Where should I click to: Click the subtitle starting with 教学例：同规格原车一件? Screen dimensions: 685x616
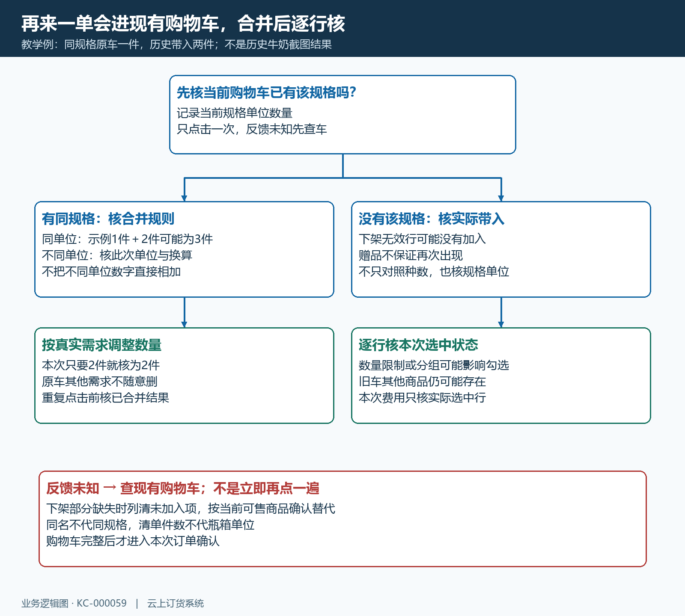click(x=177, y=44)
